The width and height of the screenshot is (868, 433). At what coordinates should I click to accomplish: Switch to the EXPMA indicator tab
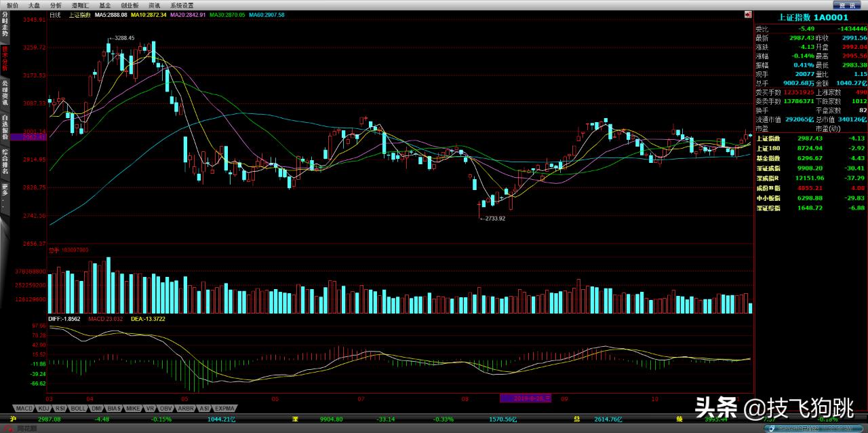point(225,409)
